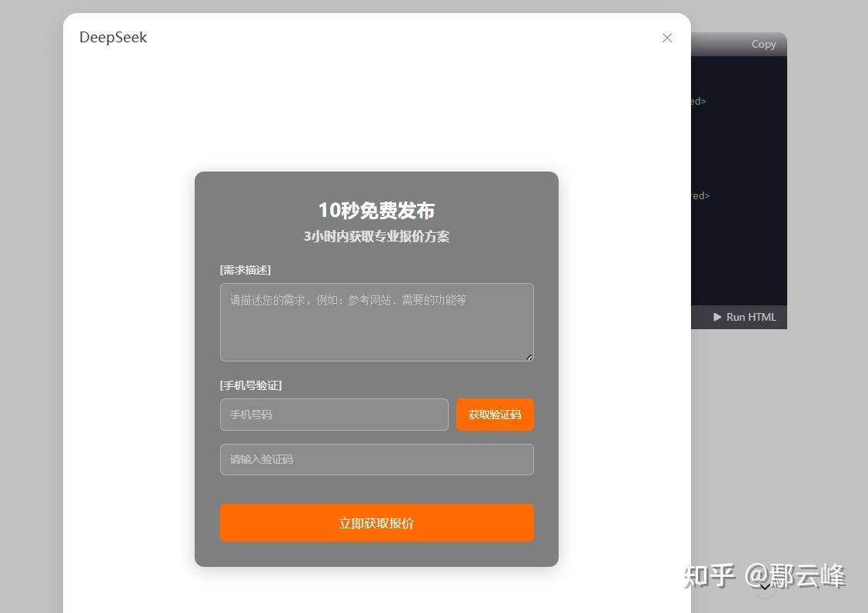Click Run HTML in the code block

[745, 317]
